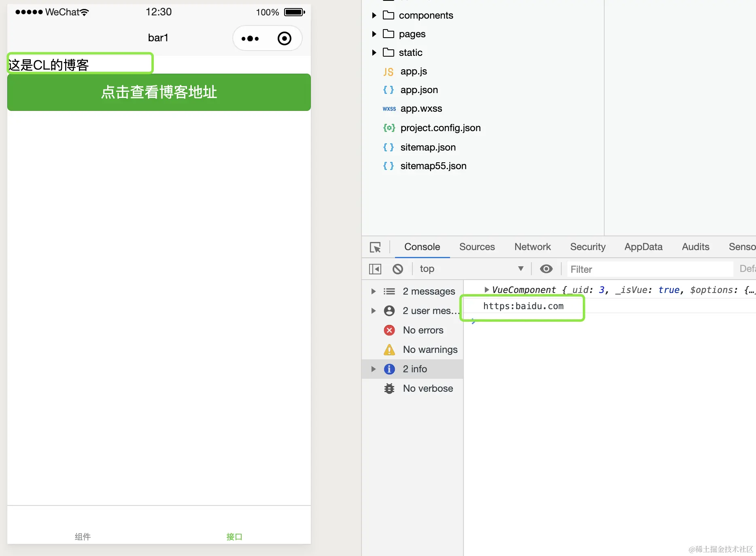The image size is (756, 556).
Task: Expand the 2 user messages group
Action: (x=374, y=311)
